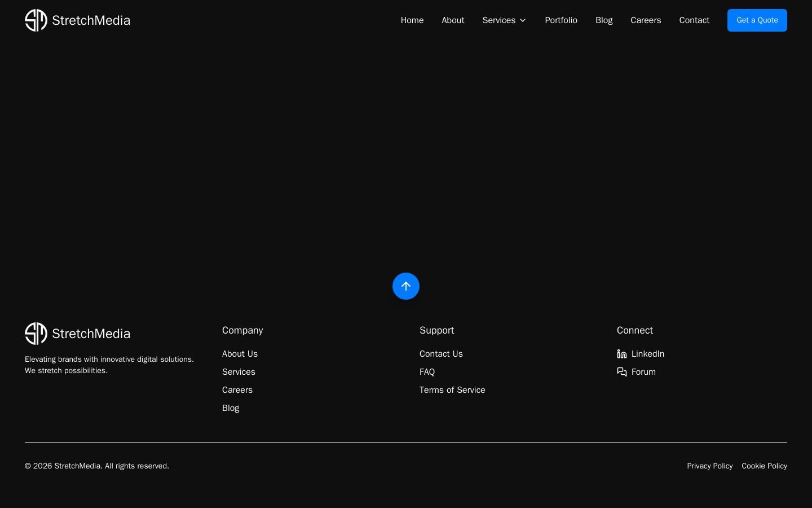
Task: Click the Connect footer heading
Action: coord(635,330)
